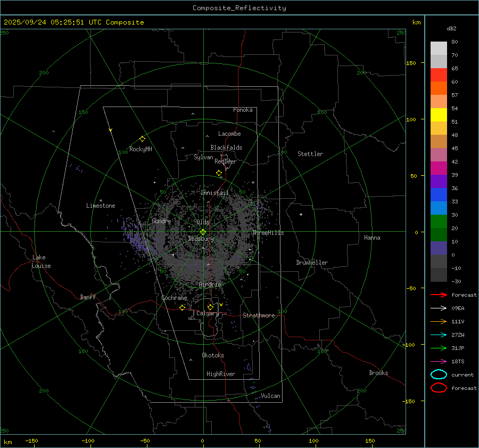Click the bright yellow dBZ scale swatch
The width and height of the screenshot is (479, 448).
pyautogui.click(x=439, y=115)
